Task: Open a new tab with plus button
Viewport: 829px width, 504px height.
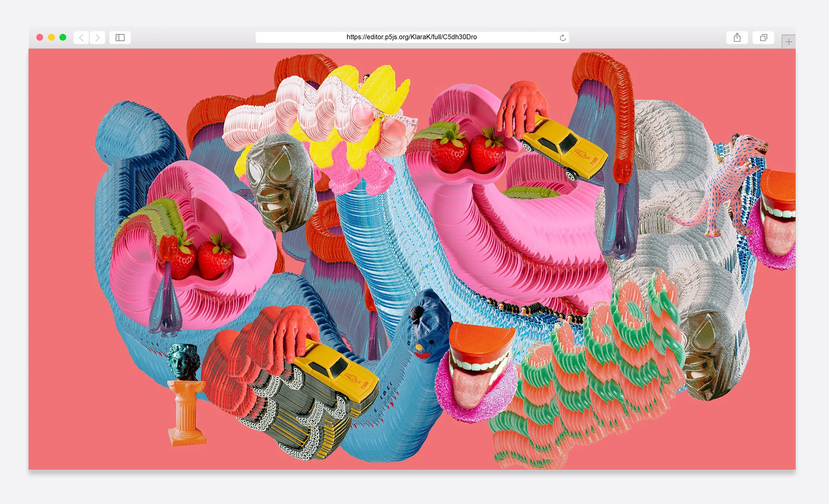Action: tap(788, 41)
